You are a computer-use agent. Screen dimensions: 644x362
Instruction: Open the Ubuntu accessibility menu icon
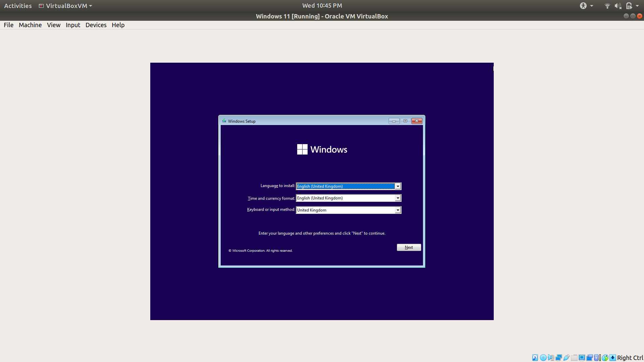coord(583,6)
